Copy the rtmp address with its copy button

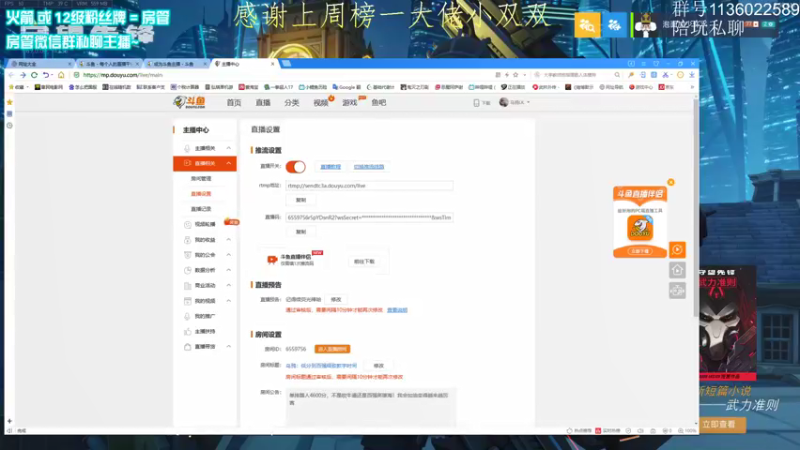point(301,200)
